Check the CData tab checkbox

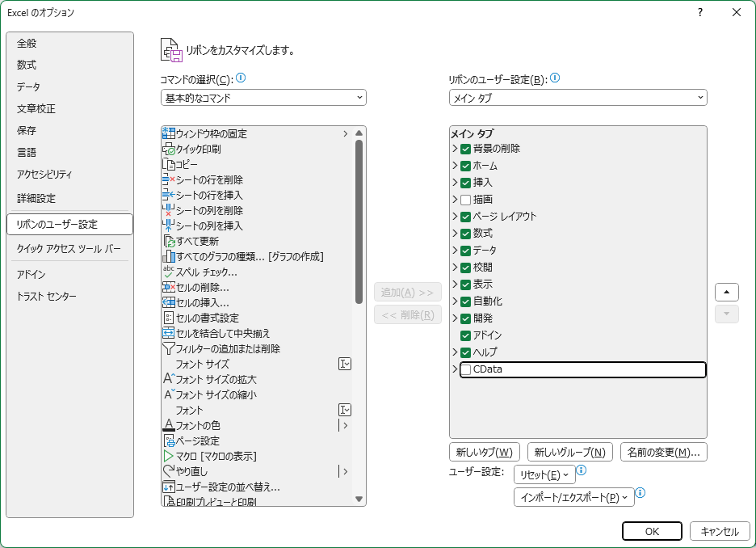(465, 369)
